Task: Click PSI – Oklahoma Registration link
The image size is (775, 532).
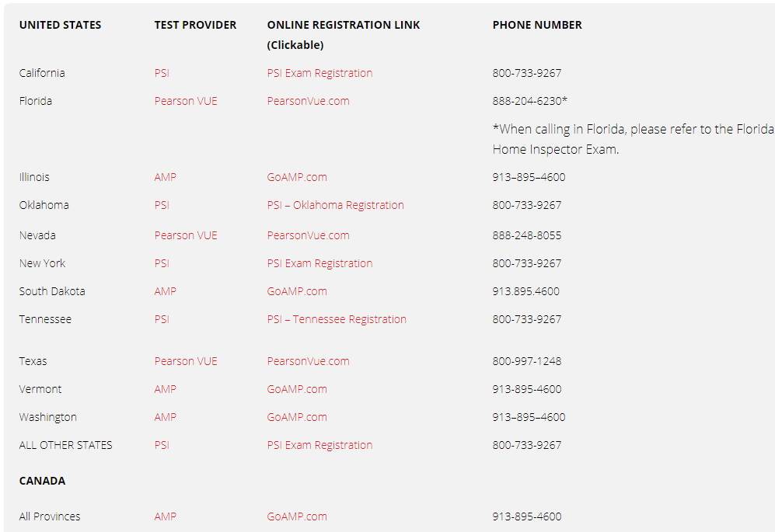Action: (335, 205)
